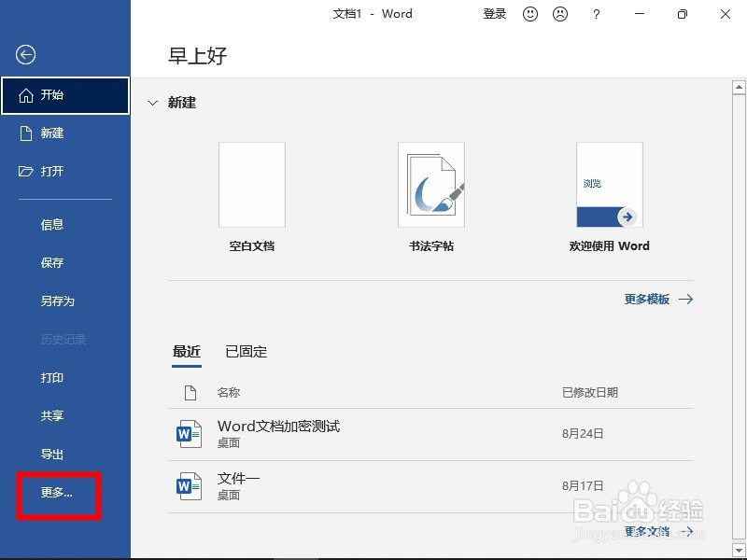This screenshot has height=560, width=747.
Task: Click the scrollbar up arrow
Action: [739, 87]
